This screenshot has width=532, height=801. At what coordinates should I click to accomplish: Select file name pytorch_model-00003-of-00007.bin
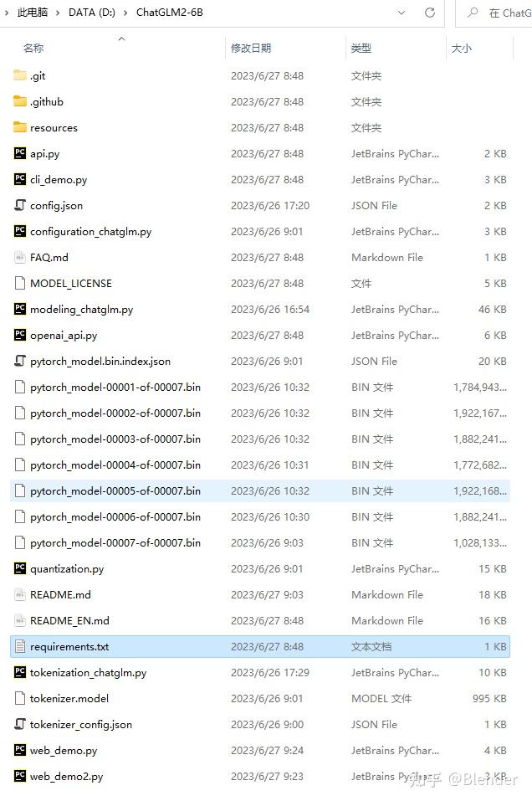click(x=115, y=439)
